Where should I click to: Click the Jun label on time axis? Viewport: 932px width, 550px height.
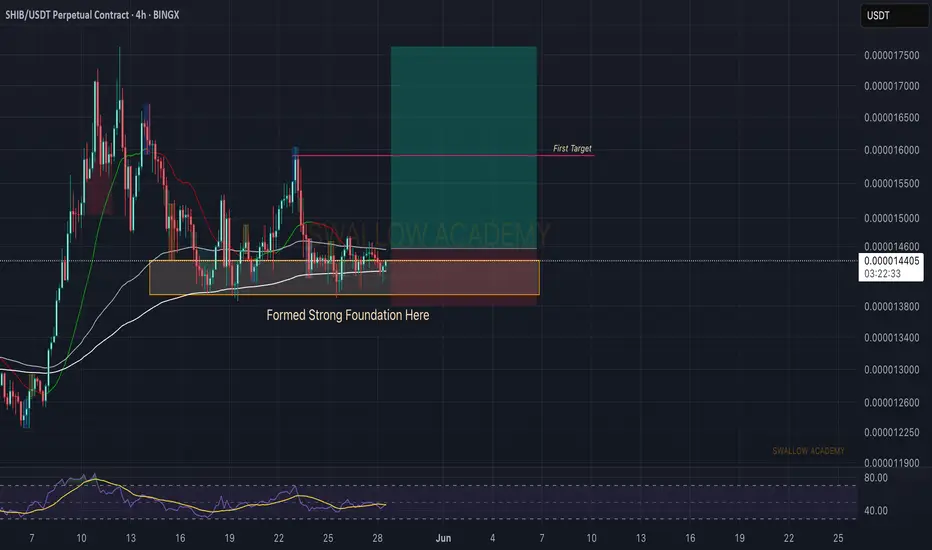point(443,538)
